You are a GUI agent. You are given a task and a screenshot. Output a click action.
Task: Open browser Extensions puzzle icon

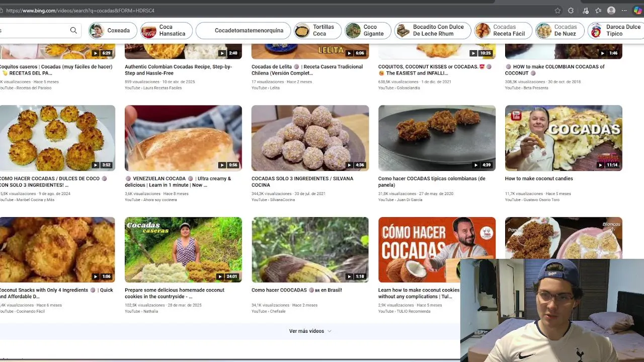571,11
